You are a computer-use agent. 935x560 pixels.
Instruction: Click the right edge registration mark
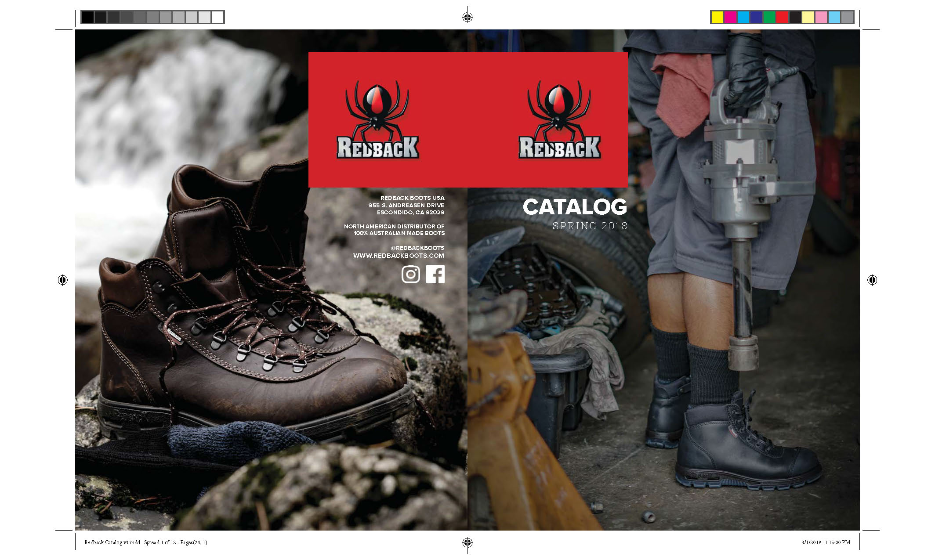[x=872, y=280]
